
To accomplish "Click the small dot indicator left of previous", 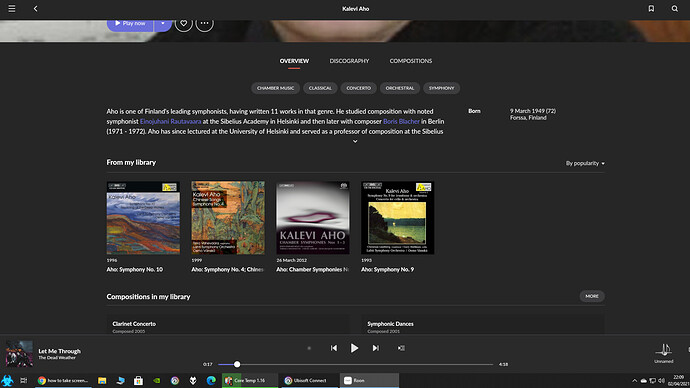I will [309, 348].
